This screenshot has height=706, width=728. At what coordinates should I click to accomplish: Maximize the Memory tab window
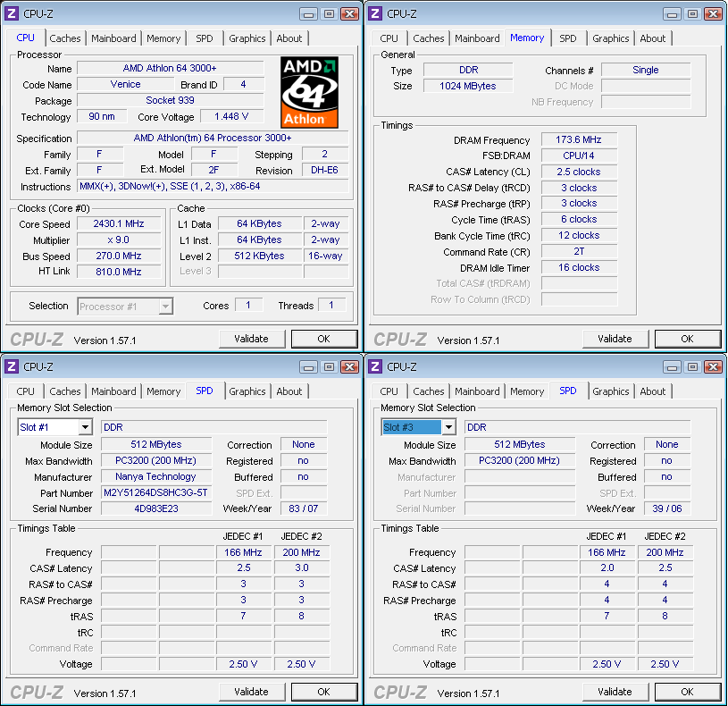click(x=692, y=14)
